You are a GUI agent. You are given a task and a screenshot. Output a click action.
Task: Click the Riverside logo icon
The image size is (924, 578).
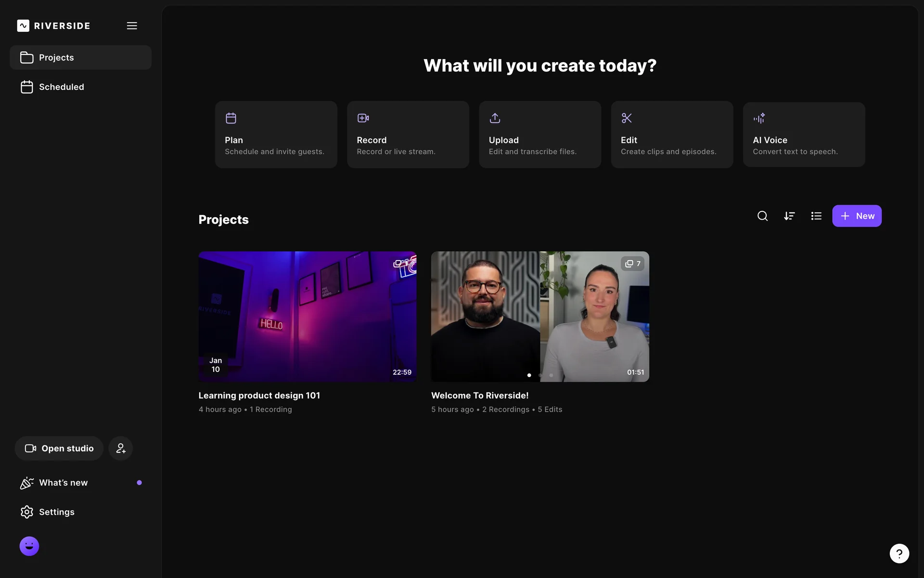(23, 26)
